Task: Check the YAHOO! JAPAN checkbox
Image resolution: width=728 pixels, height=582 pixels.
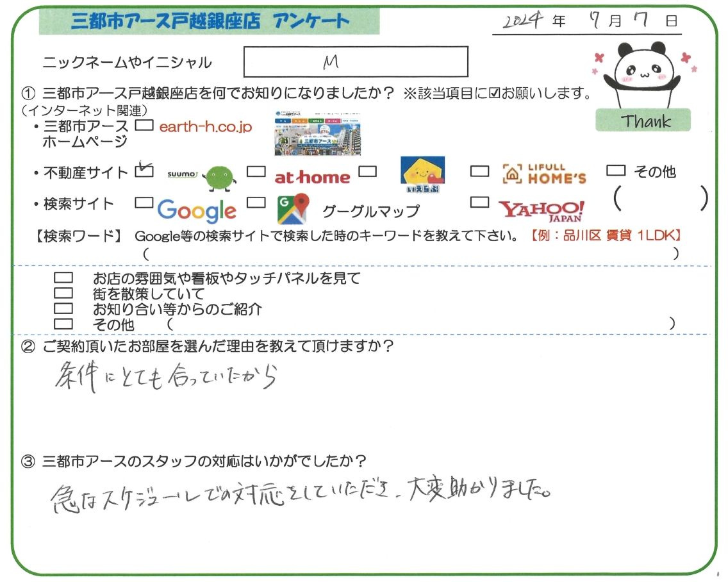Action: [x=479, y=202]
